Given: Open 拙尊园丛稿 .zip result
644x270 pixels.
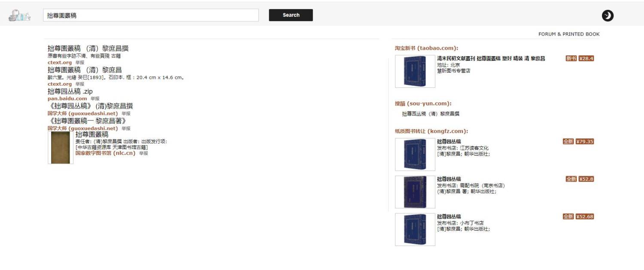Looking at the screenshot, I should (x=70, y=91).
